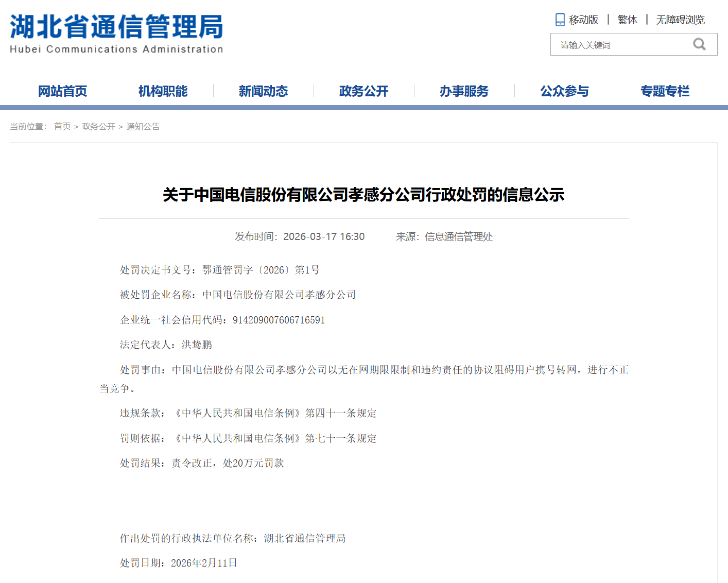This screenshot has height=583, width=728.
Task: Switch the site to 繁体 characters
Action: (x=628, y=20)
